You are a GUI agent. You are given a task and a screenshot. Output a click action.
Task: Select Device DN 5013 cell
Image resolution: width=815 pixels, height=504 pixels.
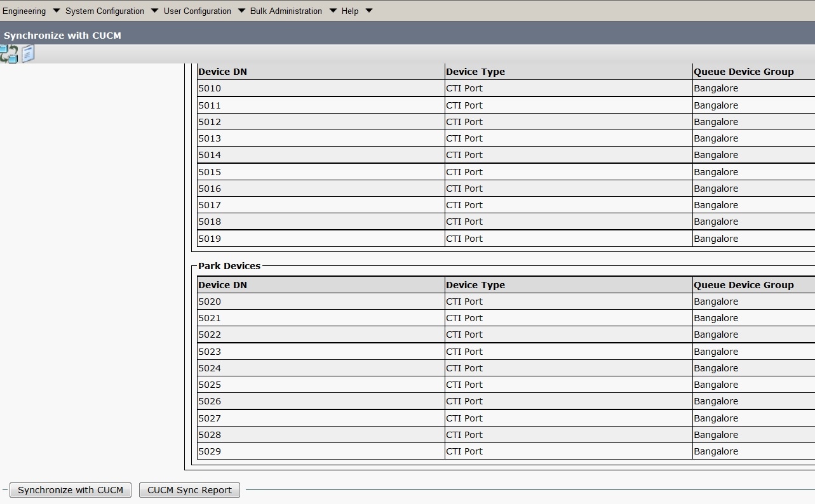pyautogui.click(x=321, y=138)
